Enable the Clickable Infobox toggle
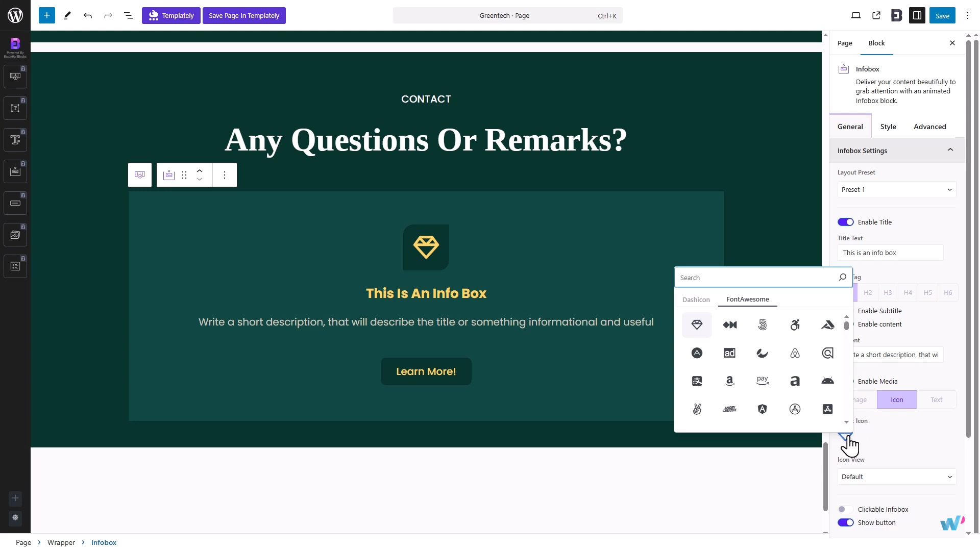This screenshot has width=980, height=551. point(845,509)
